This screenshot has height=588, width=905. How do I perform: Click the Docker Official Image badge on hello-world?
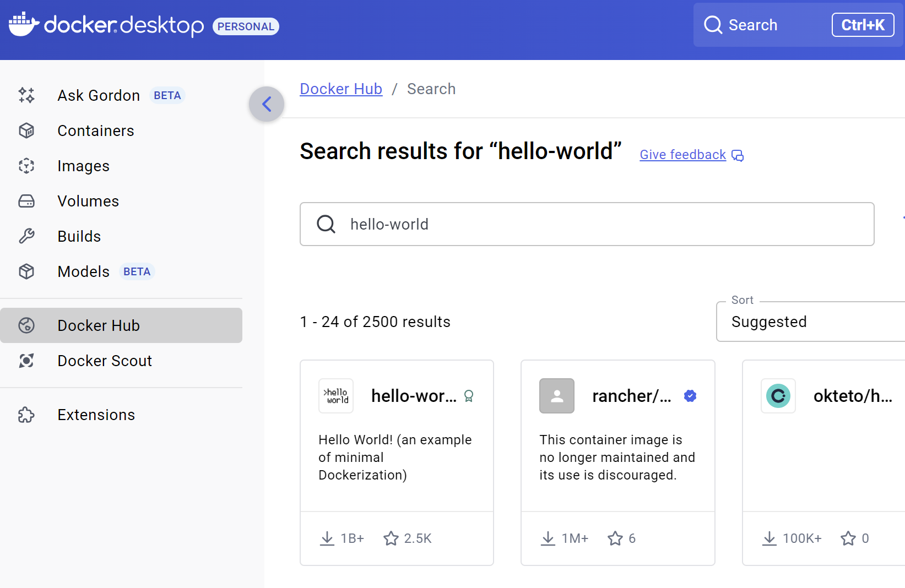[x=469, y=396]
